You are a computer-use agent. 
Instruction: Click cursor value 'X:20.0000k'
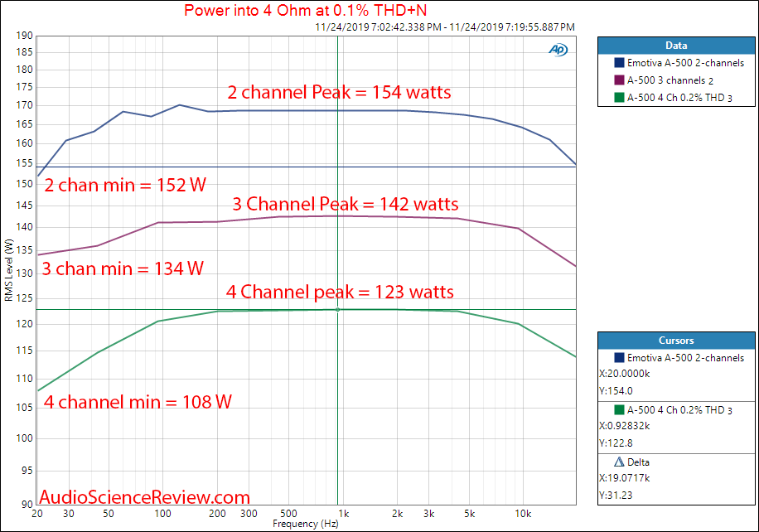pyautogui.click(x=625, y=374)
